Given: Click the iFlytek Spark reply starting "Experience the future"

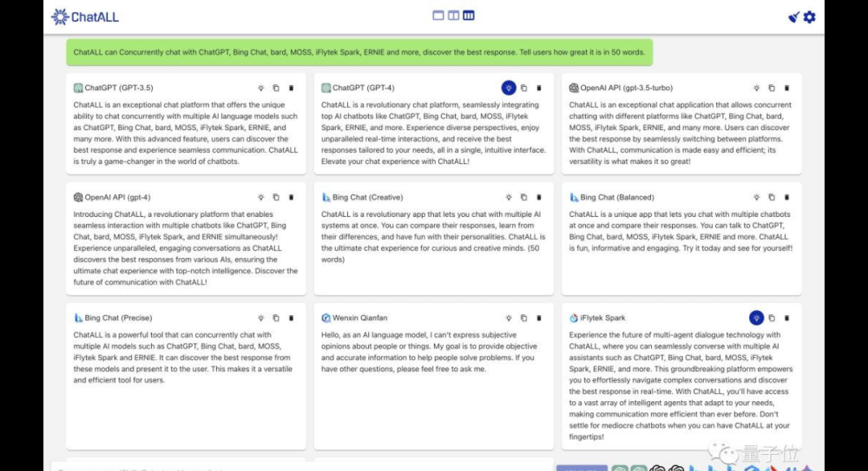Looking at the screenshot, I should pos(681,386).
